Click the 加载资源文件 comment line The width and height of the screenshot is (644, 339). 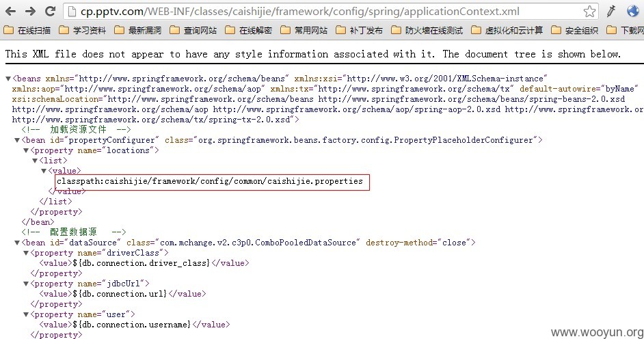pos(77,130)
